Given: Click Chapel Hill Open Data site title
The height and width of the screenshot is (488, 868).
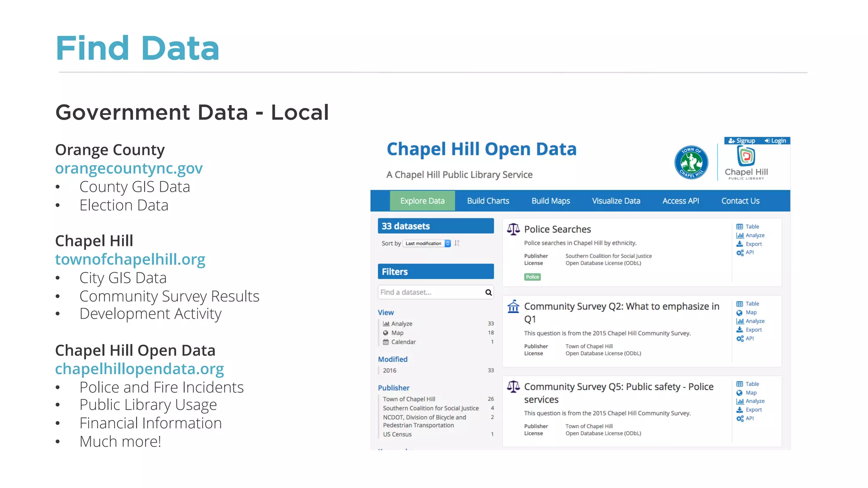Looking at the screenshot, I should [481, 149].
